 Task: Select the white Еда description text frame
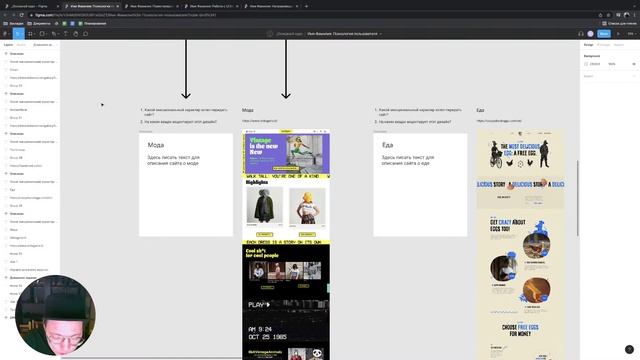[x=420, y=185]
